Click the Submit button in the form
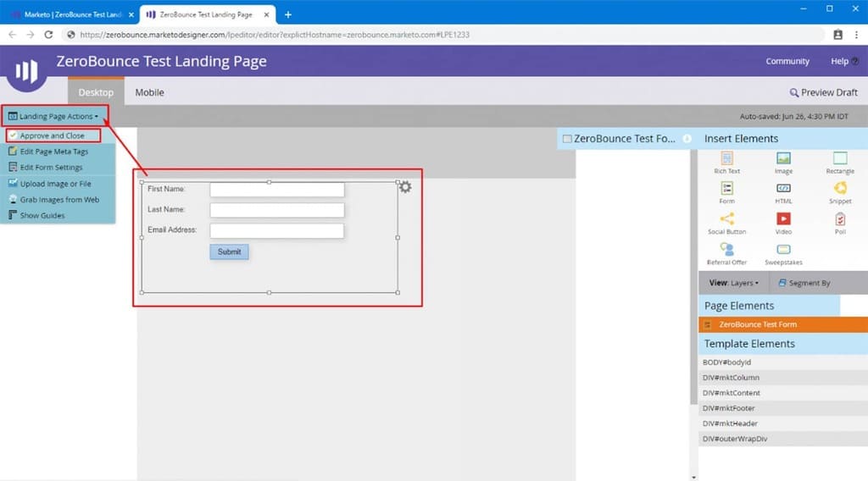This screenshot has height=481, width=868. [229, 252]
